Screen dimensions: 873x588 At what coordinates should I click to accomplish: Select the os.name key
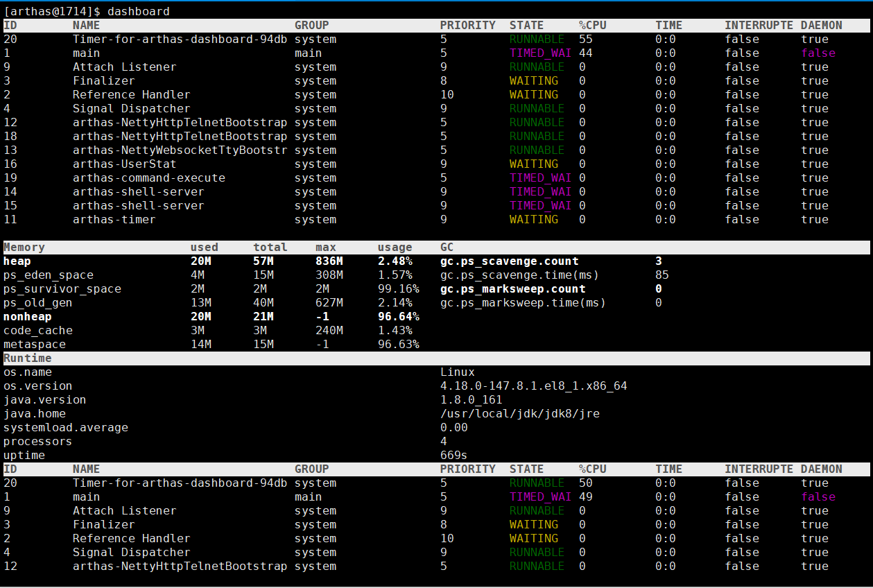click(x=28, y=372)
